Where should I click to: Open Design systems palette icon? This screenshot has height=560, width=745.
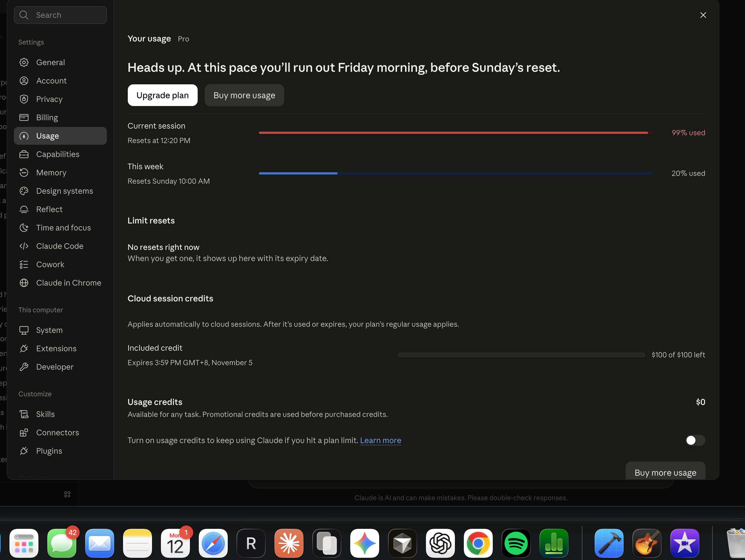(x=24, y=191)
